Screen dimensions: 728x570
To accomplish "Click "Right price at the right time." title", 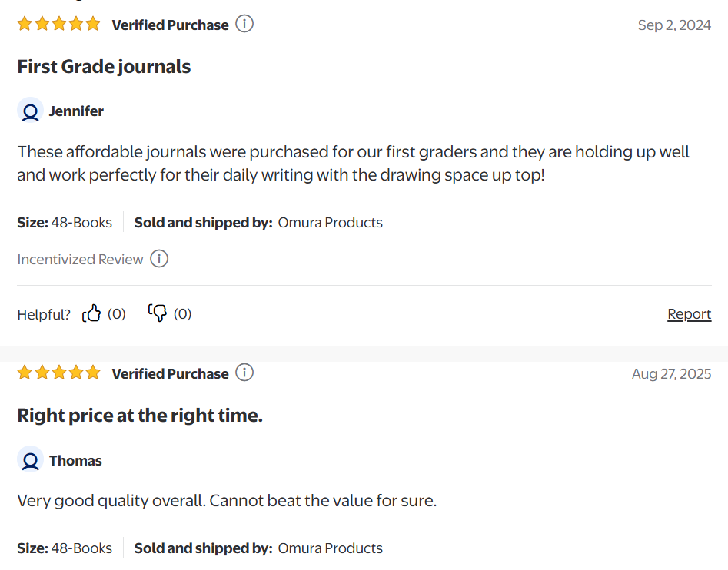I will pyautogui.click(x=140, y=416).
